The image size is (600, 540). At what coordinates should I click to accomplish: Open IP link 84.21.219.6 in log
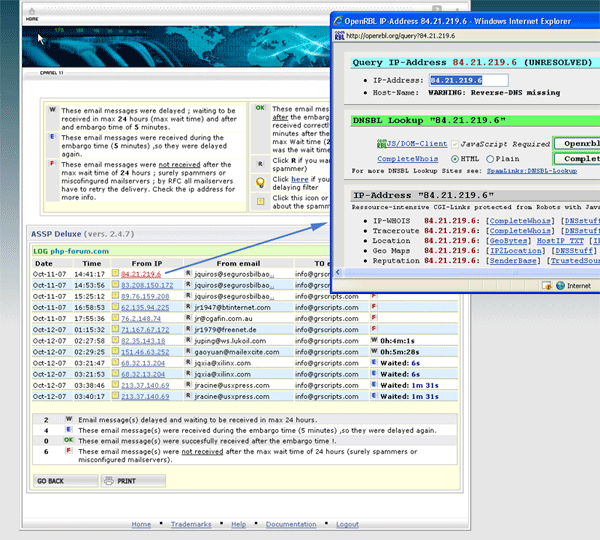(141, 274)
